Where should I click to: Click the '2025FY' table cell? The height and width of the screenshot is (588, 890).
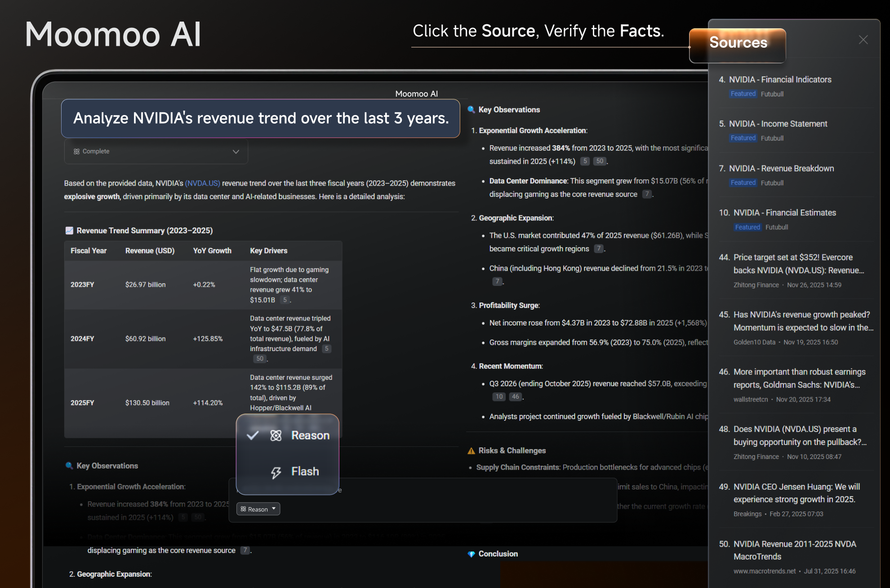coord(82,403)
